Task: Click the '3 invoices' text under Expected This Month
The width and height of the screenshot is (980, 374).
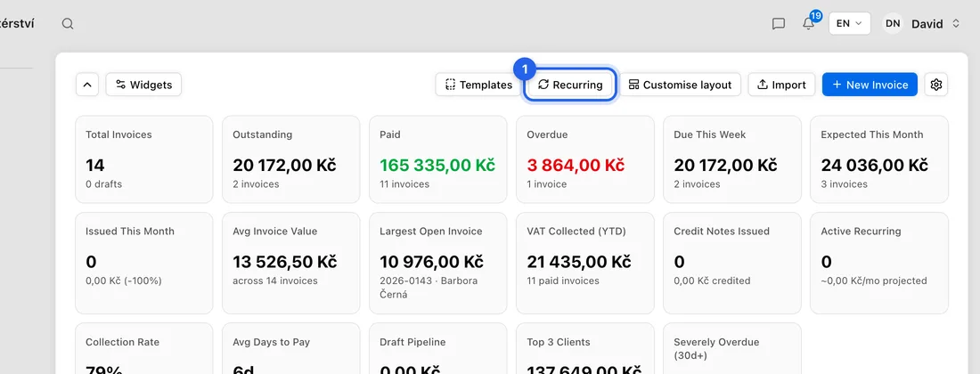Action: coord(844,184)
